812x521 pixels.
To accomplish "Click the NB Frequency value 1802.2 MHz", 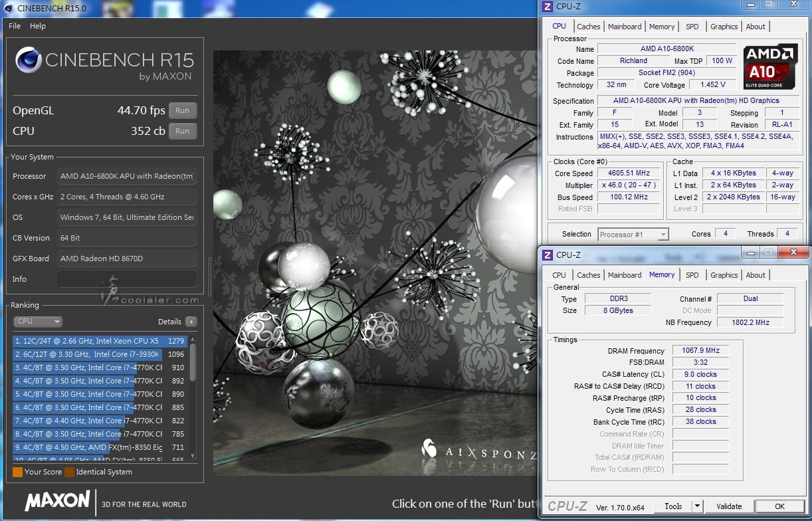I will click(750, 322).
